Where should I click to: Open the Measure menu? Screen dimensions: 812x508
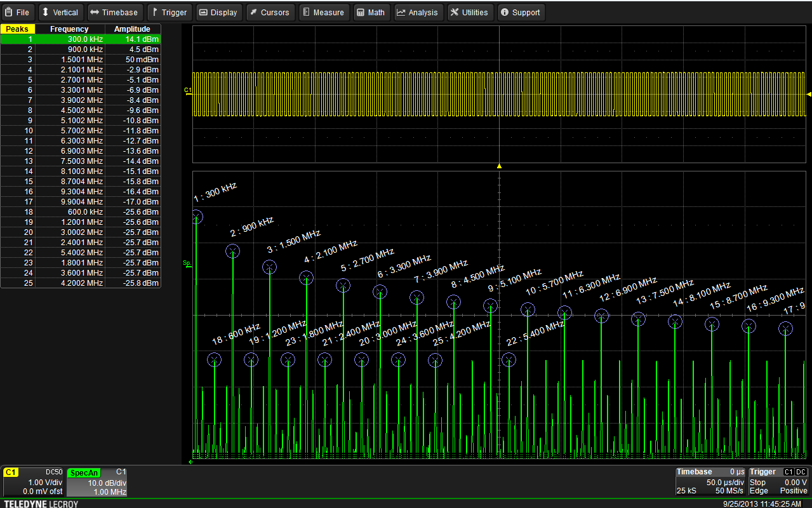pos(323,12)
